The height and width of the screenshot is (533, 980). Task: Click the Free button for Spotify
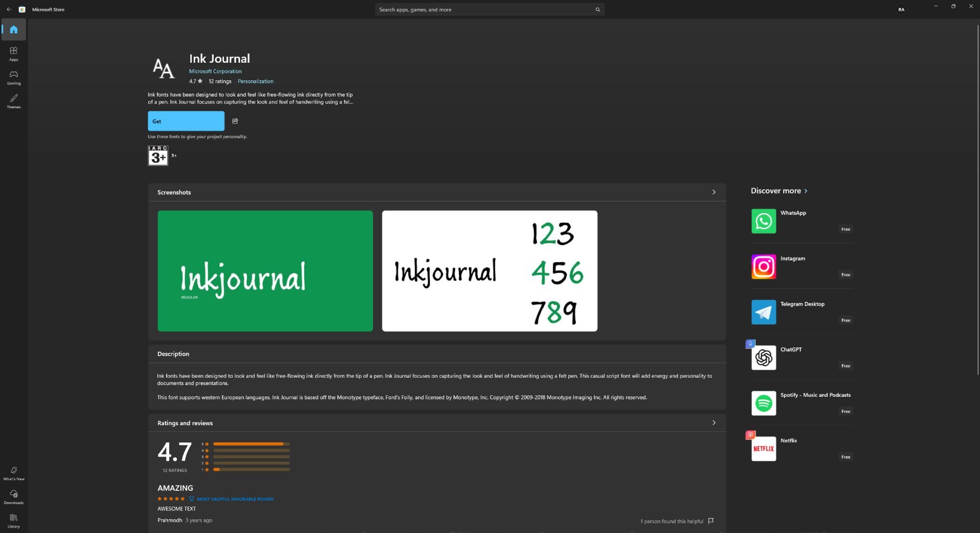point(846,411)
